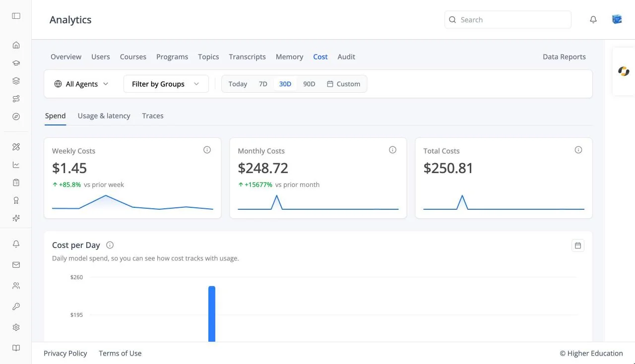Click the blue bar in Cost per Day chart

click(x=212, y=313)
